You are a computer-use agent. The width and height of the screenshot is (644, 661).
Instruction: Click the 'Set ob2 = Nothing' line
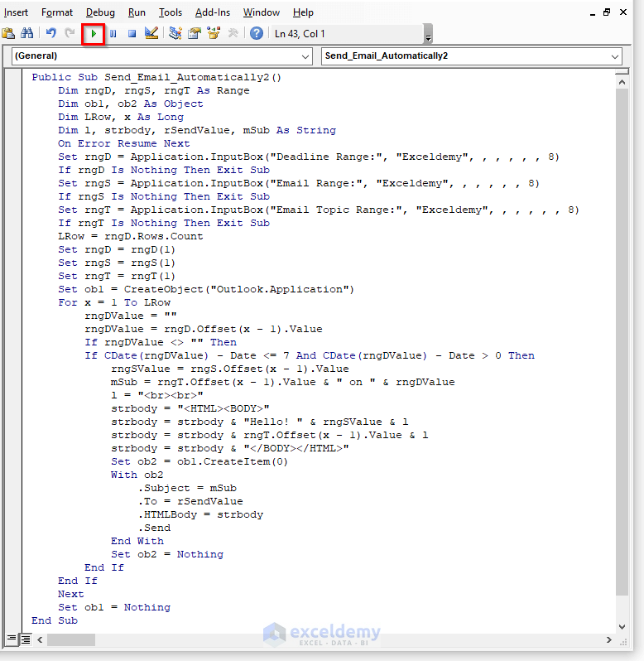coord(166,554)
